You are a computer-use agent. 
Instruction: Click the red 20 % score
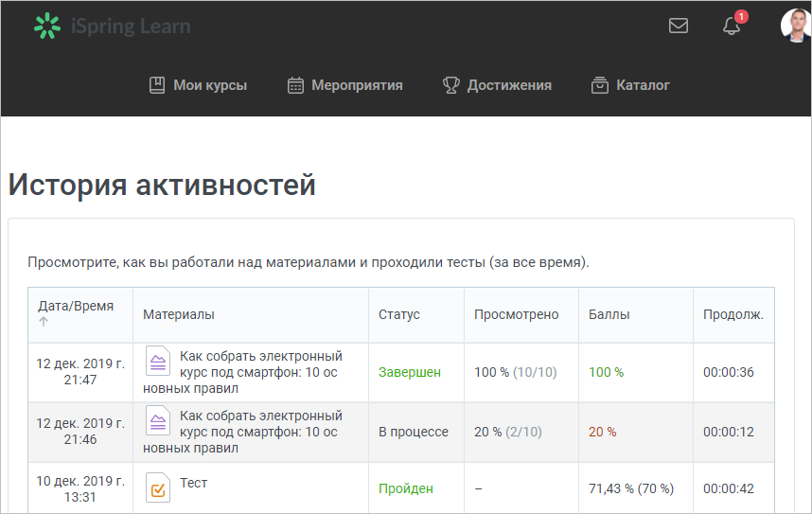tap(602, 432)
